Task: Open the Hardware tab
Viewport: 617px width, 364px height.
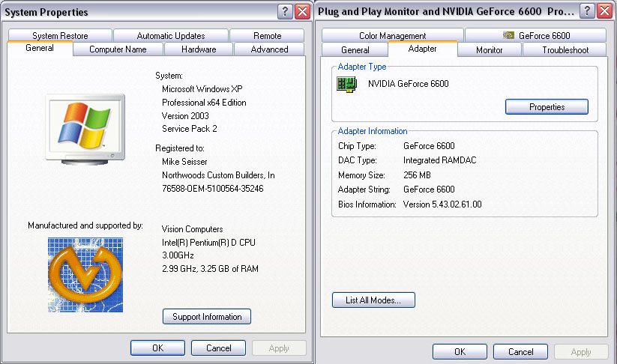Action: coord(199,49)
